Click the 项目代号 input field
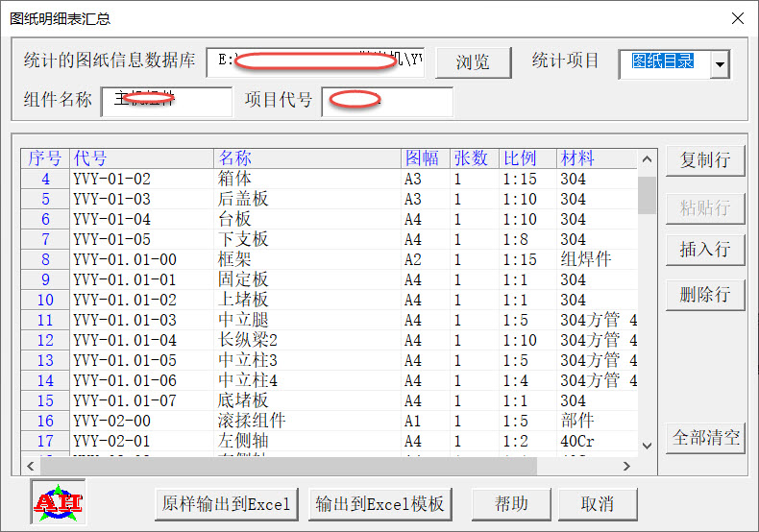The width and height of the screenshot is (759, 532). 387,102
